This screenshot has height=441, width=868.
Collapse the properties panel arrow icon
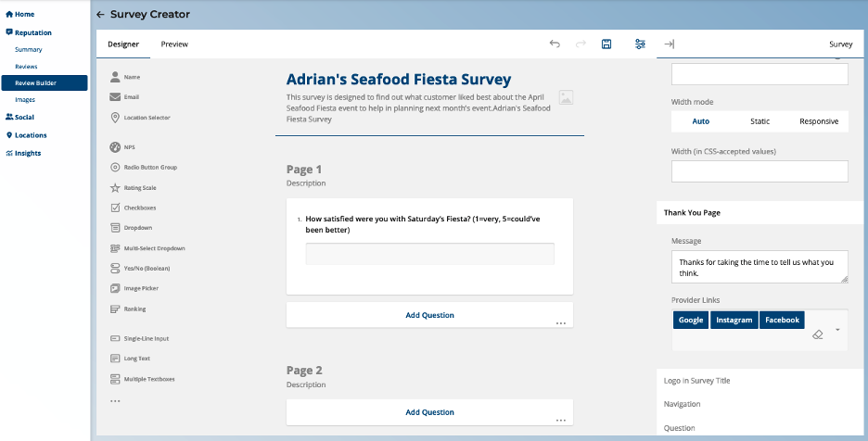(x=669, y=44)
